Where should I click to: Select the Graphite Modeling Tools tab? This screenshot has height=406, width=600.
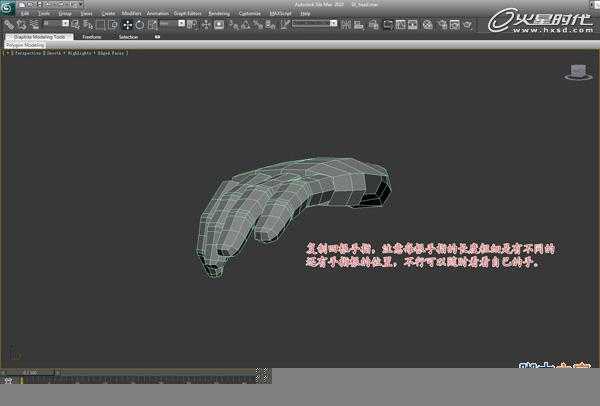[x=39, y=37]
